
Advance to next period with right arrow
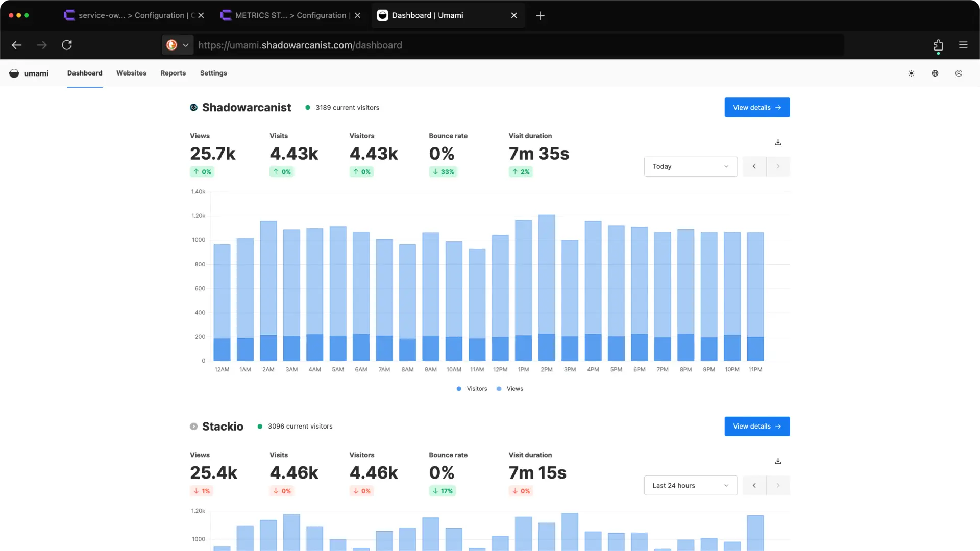(x=778, y=166)
